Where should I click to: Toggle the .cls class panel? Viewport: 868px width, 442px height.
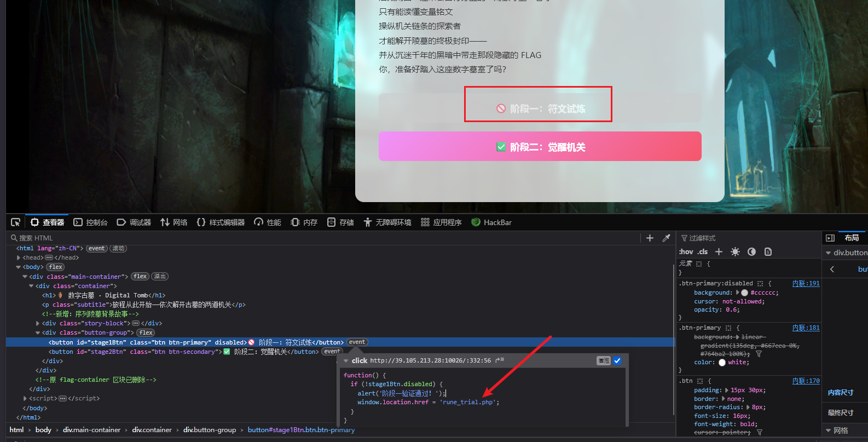coord(703,252)
